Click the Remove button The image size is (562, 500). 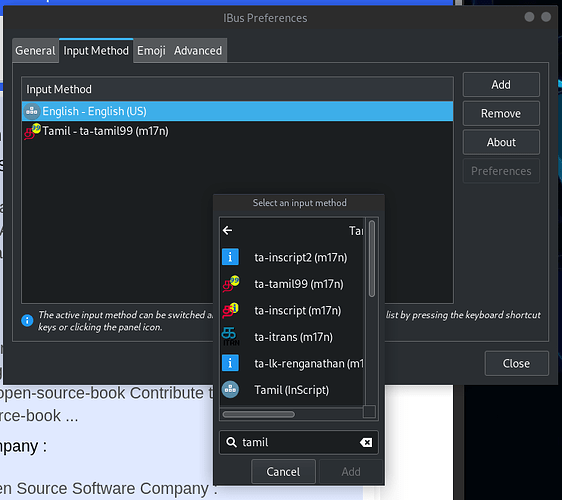click(x=501, y=113)
